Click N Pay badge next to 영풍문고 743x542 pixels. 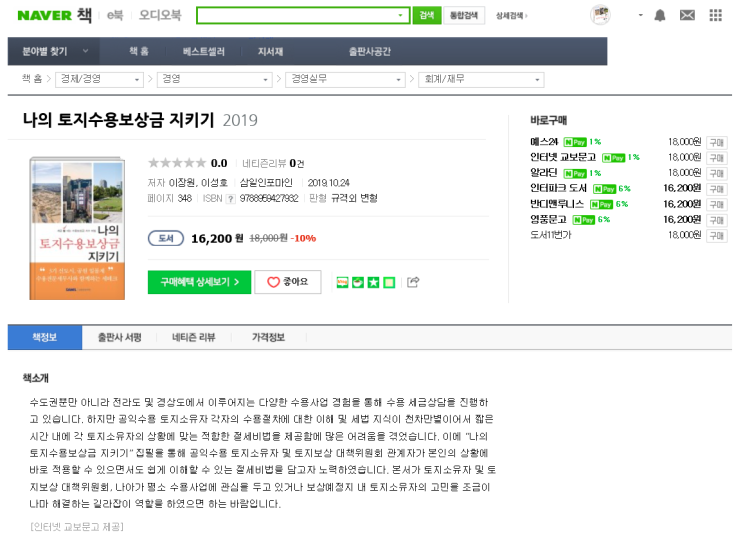584,220
